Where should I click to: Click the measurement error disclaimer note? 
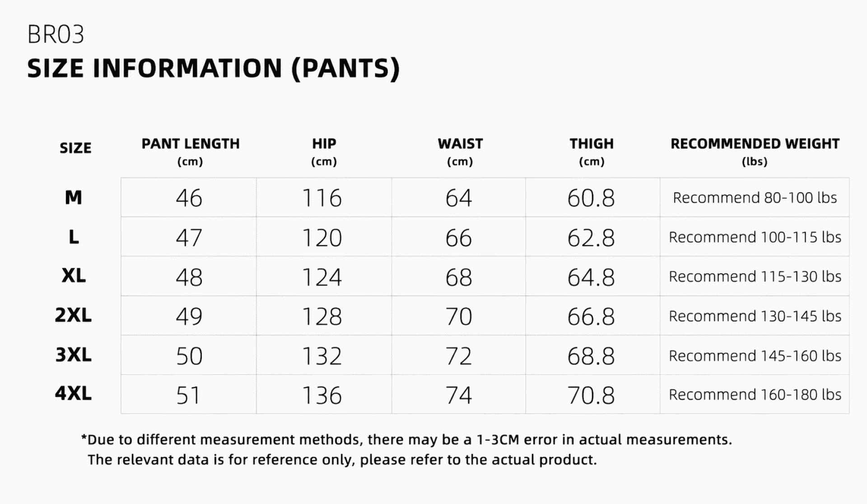[x=406, y=449]
